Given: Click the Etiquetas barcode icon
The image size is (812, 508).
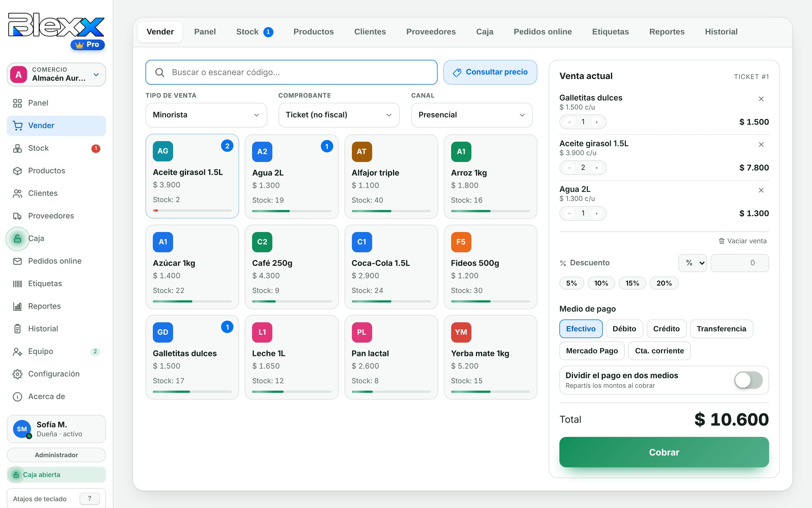Looking at the screenshot, I should point(17,284).
